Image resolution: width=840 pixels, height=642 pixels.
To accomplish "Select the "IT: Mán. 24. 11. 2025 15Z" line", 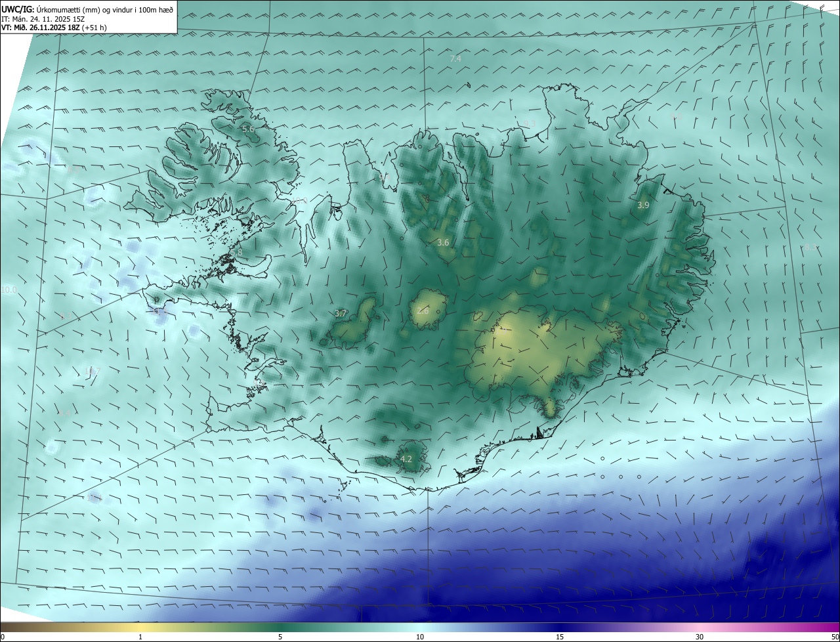I will (x=43, y=19).
